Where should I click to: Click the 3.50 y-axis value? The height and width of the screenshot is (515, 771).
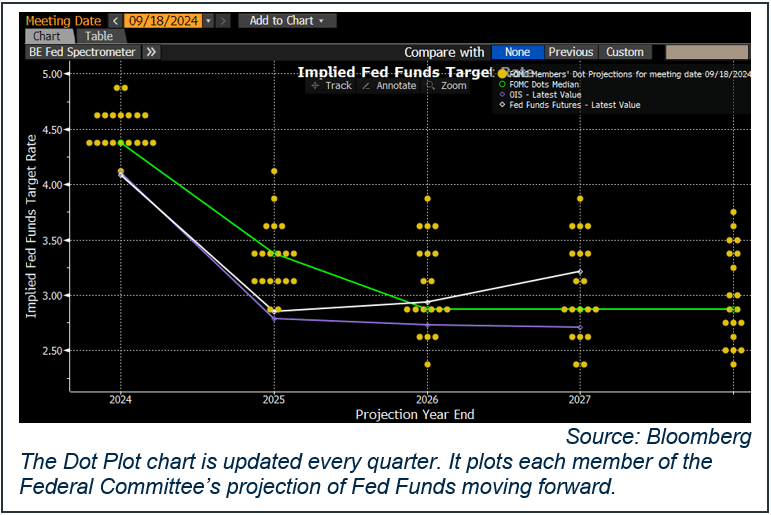(52, 241)
